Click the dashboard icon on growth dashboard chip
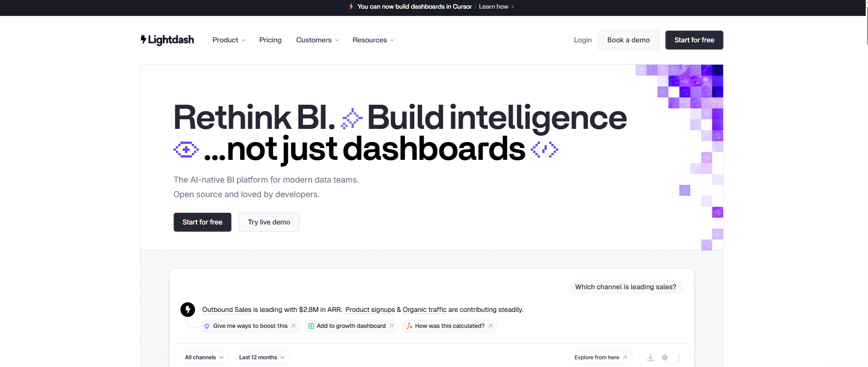This screenshot has width=868, height=367. [311, 326]
